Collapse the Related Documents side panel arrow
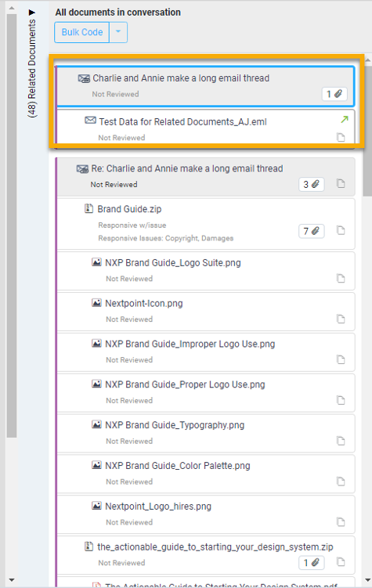This screenshot has width=372, height=588. (x=32, y=13)
